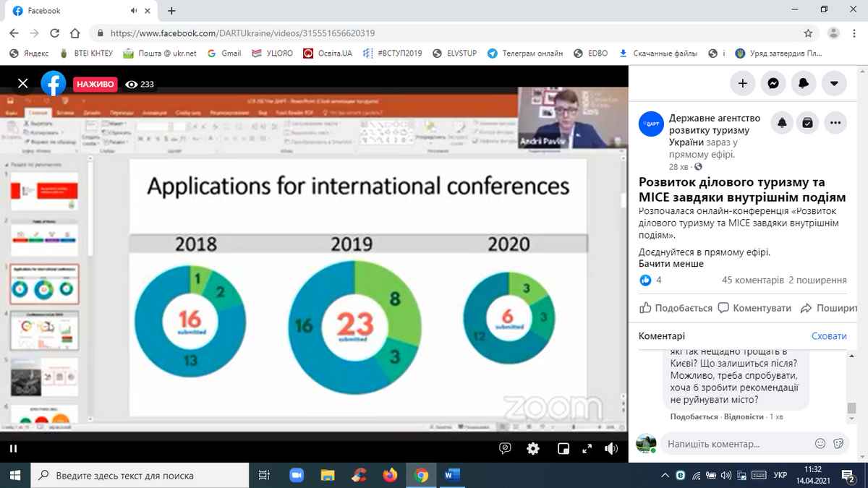Insert an emoji in comment box
This screenshot has height=488, width=868.
(820, 443)
